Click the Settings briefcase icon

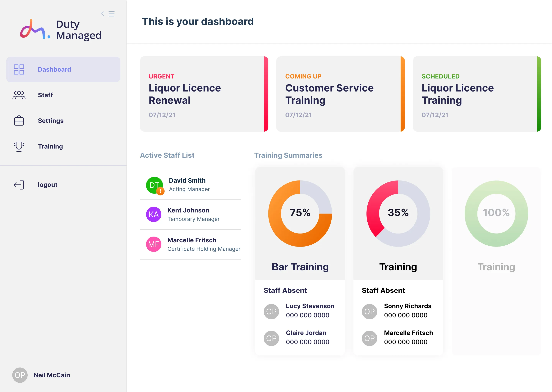tap(19, 121)
